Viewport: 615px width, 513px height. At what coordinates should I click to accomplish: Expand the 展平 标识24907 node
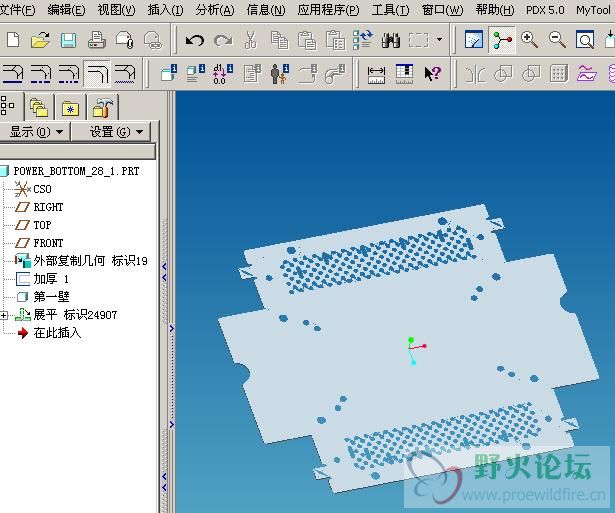4,315
